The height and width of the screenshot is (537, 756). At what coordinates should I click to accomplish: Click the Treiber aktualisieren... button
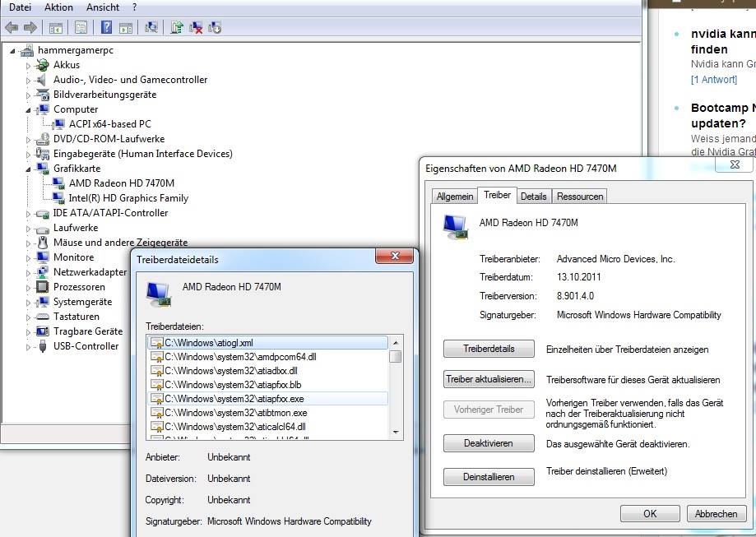(489, 379)
